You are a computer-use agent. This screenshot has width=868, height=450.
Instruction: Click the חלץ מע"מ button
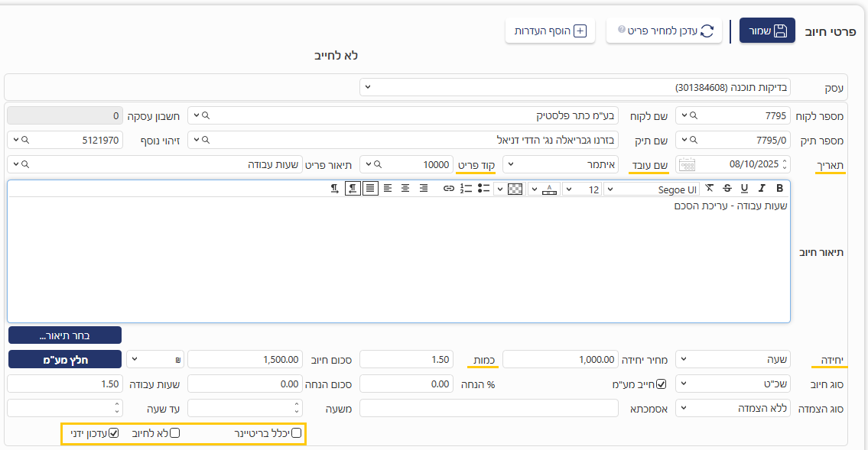(x=65, y=360)
